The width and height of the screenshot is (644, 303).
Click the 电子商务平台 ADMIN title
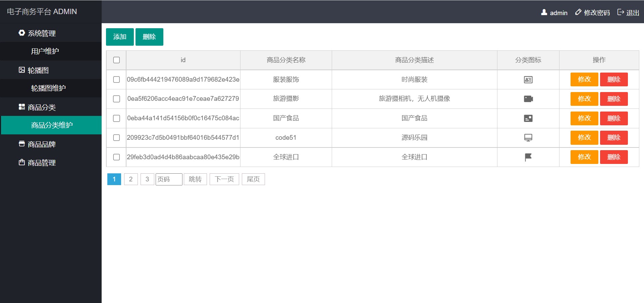[42, 11]
